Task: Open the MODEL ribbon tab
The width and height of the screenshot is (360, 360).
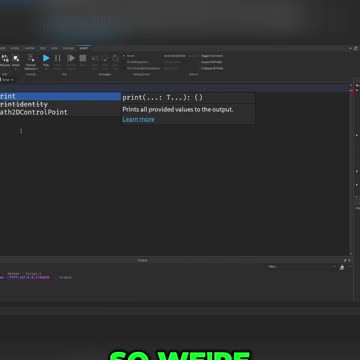Action: pos(15,48)
